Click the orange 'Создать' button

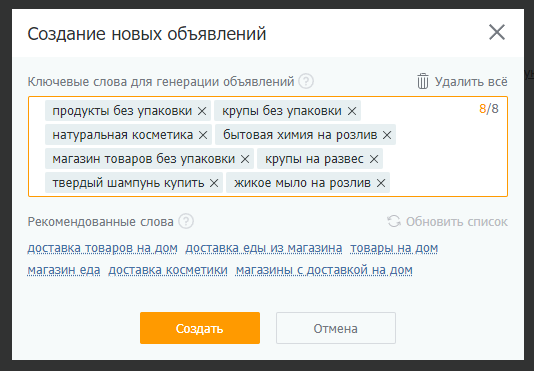(200, 328)
